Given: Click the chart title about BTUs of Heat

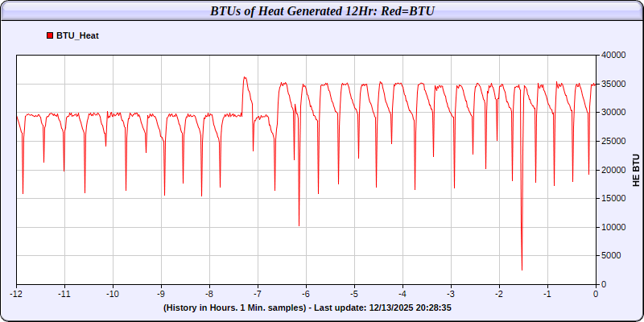Looking at the screenshot, I should (322, 10).
